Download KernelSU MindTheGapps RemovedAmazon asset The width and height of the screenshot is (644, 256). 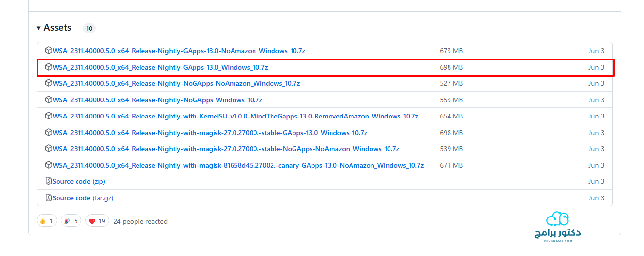(x=235, y=116)
